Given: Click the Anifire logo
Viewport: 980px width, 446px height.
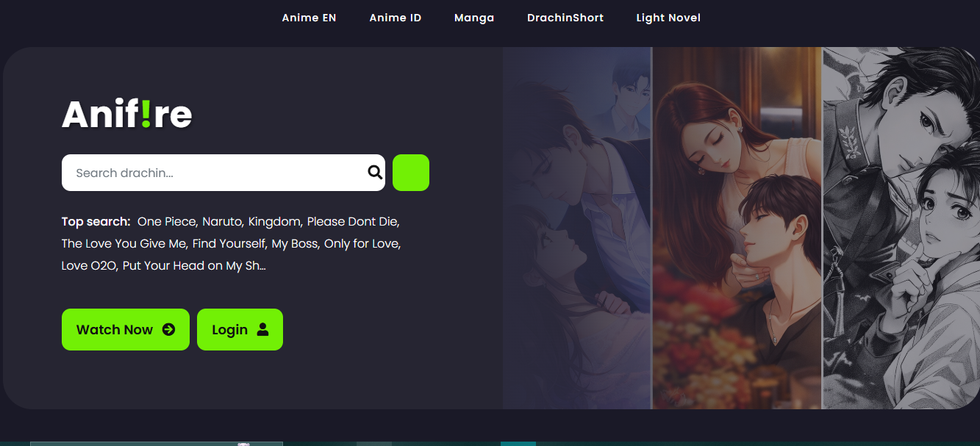Looking at the screenshot, I should pos(127,115).
